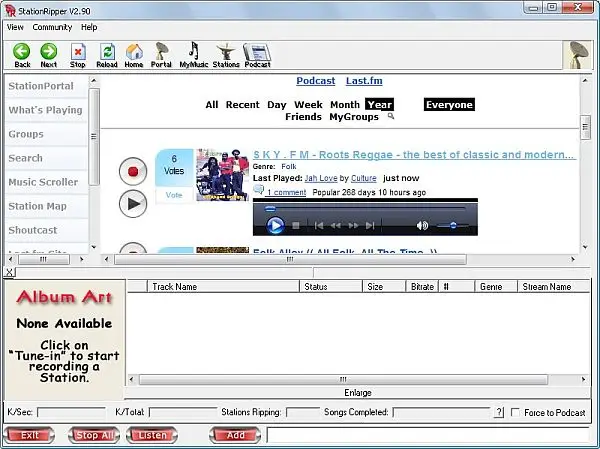Open Station Map in the sidebar
The width and height of the screenshot is (600, 449).
47,206
